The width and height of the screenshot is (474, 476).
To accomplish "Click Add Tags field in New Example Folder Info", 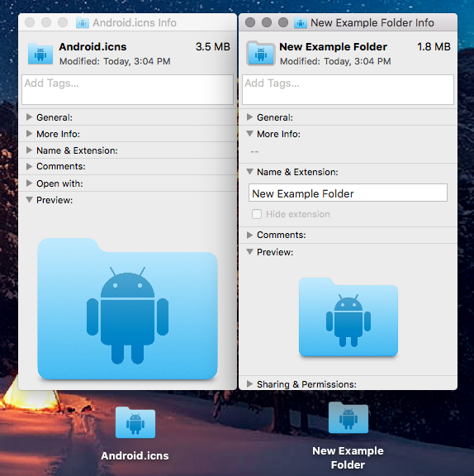I will click(x=348, y=89).
